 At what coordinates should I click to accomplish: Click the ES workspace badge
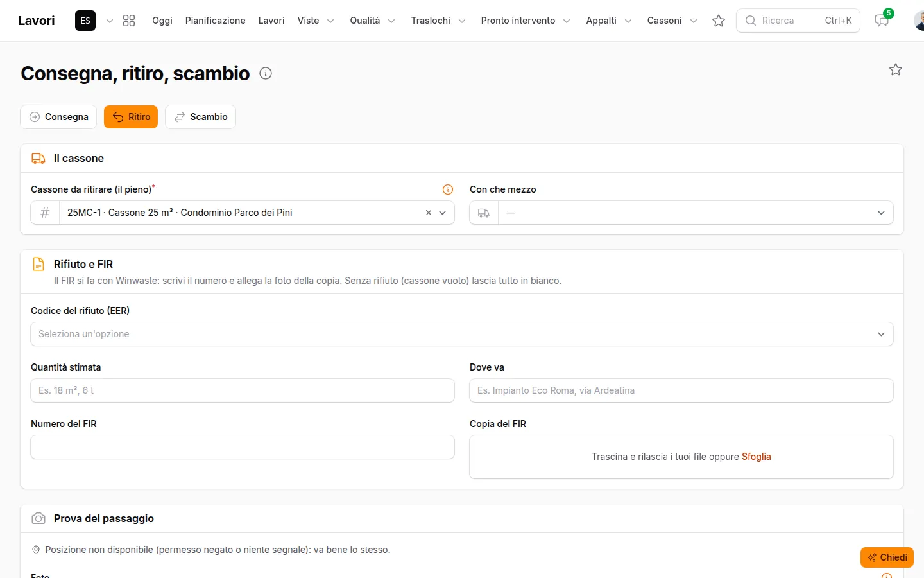pos(85,21)
